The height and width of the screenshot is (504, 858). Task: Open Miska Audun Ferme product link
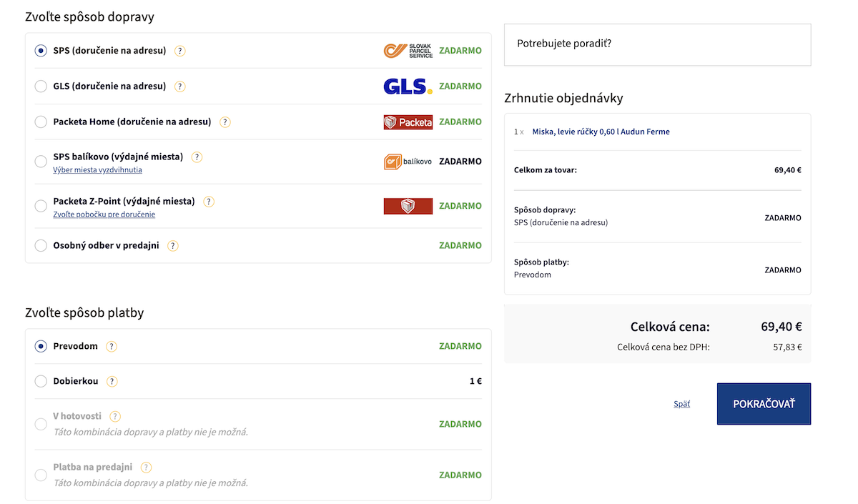601,132
